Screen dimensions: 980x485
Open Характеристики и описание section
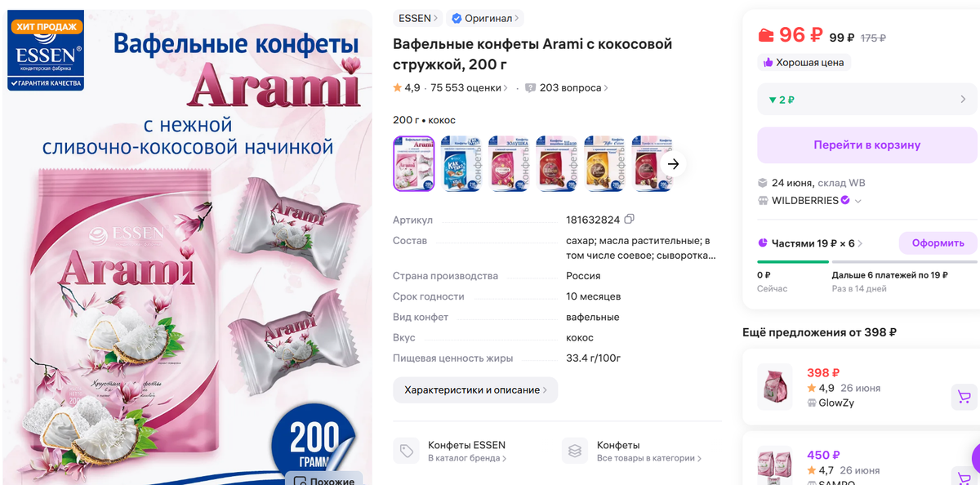tap(475, 389)
